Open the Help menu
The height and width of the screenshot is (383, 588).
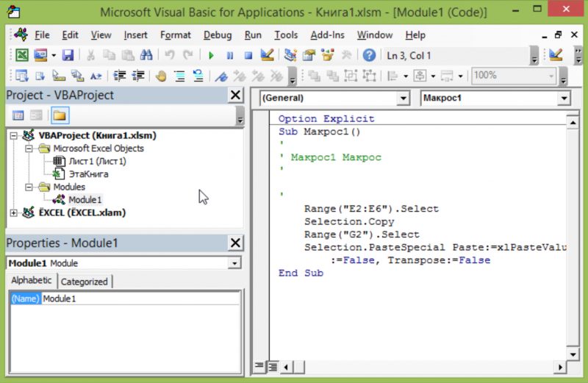415,35
